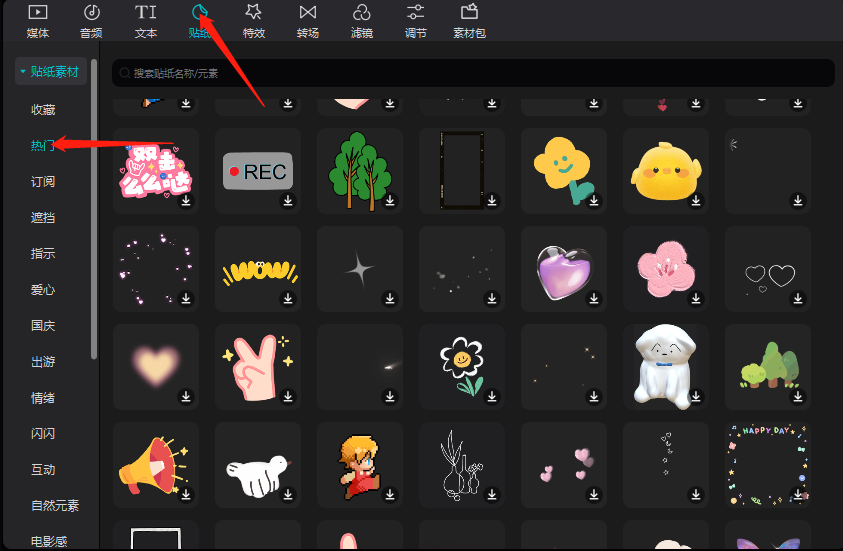Select the 收藏 favorites category
The image size is (843, 551).
pyautogui.click(x=43, y=109)
